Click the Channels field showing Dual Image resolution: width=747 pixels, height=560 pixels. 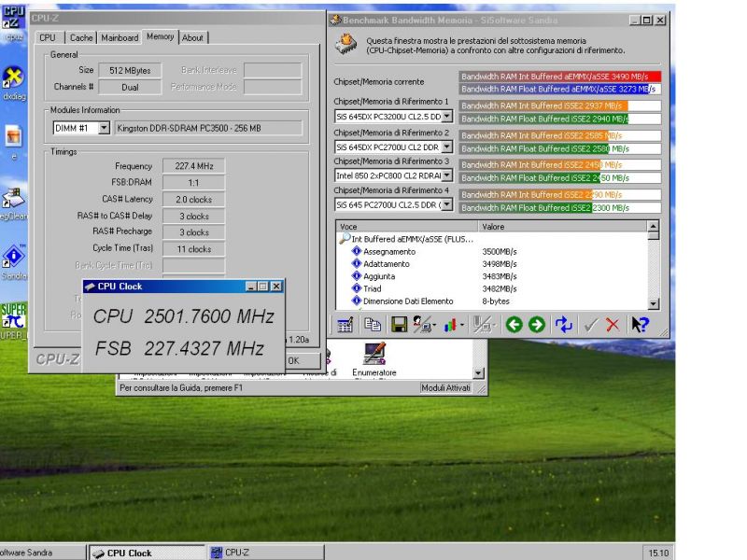[130, 87]
